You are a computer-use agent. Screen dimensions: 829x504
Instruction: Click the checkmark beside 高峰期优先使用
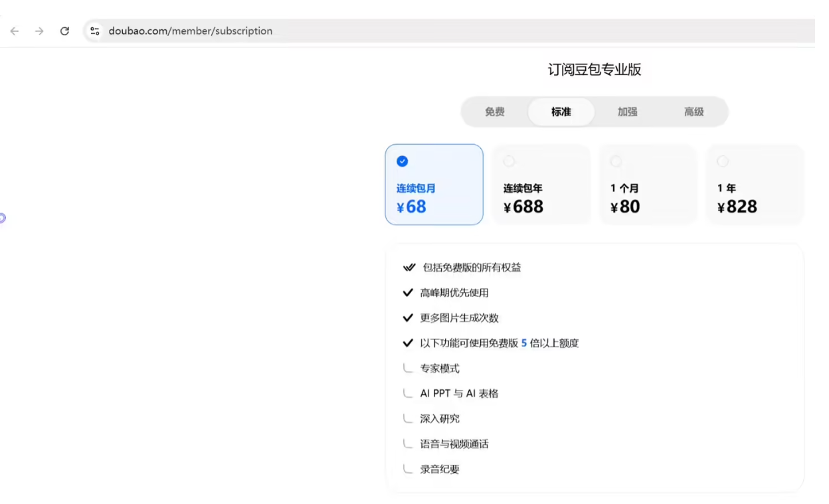408,293
